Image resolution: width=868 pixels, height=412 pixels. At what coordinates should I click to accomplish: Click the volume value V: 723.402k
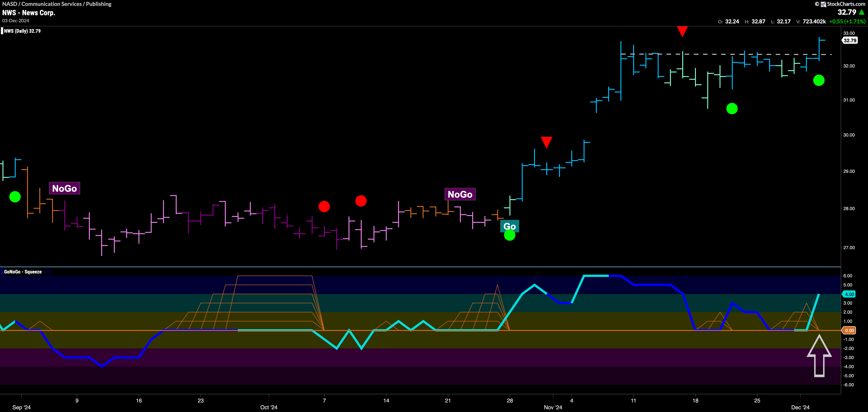(811, 22)
